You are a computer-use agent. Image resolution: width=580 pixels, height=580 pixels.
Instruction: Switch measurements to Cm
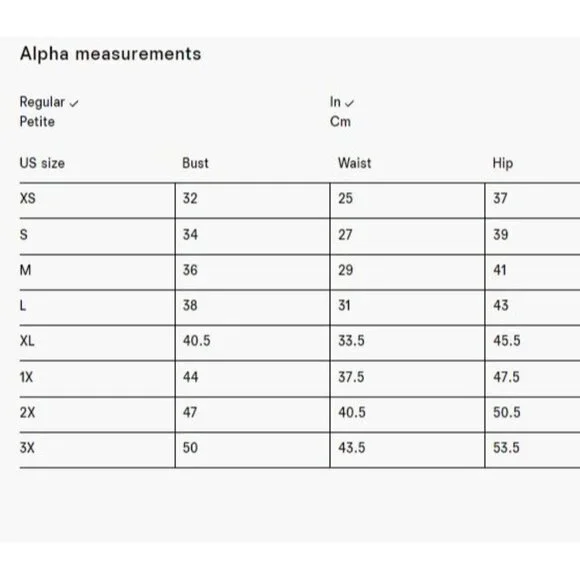pos(340,122)
